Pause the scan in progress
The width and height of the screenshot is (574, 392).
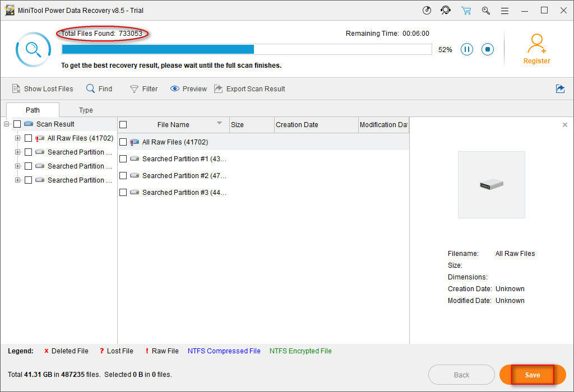click(467, 49)
